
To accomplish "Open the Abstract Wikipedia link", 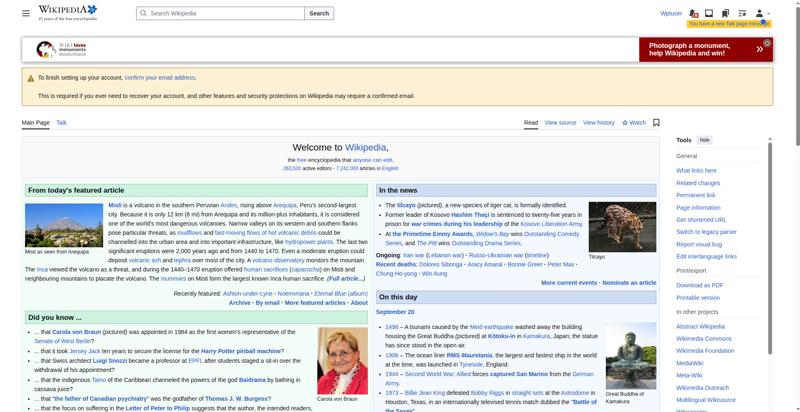I will 700,326.
